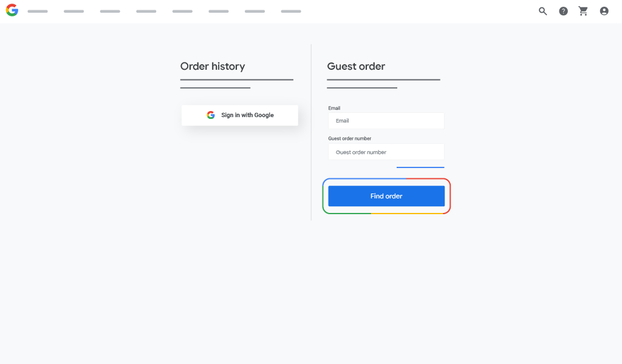Image resolution: width=622 pixels, height=364 pixels.
Task: Click Google G icon on sign-in button
Action: (x=211, y=115)
